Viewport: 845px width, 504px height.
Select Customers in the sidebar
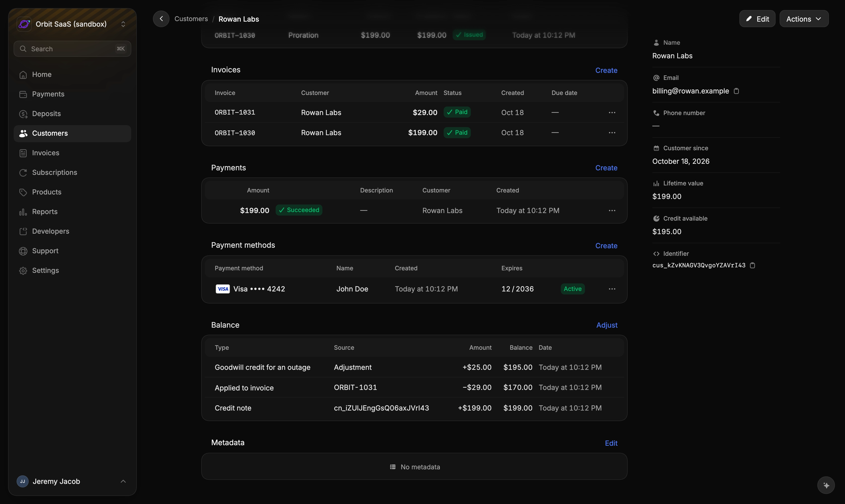(x=72, y=133)
